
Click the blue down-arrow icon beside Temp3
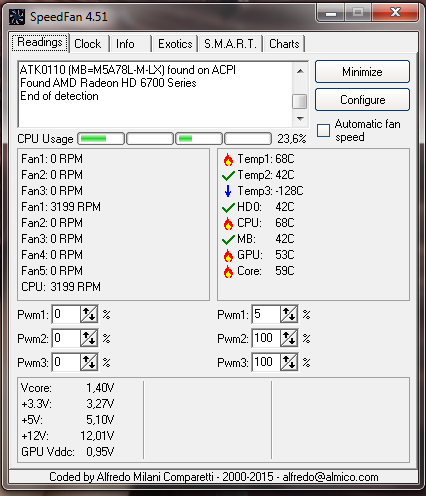coord(228,191)
